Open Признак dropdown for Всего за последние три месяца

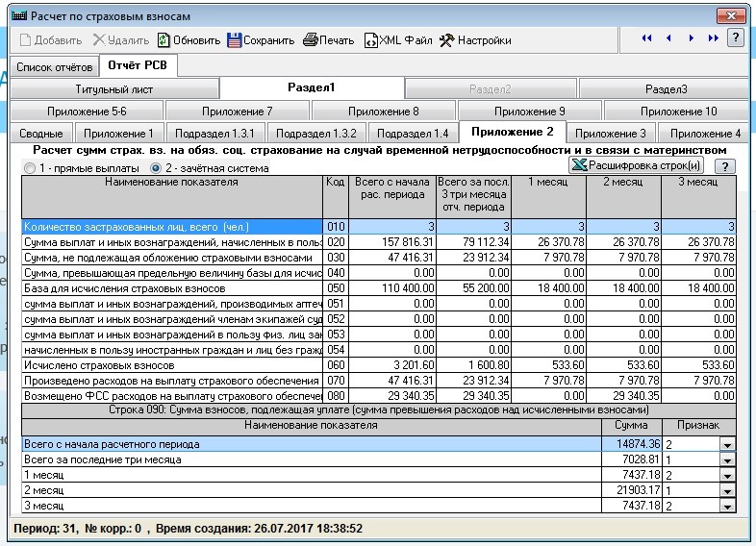click(x=727, y=460)
